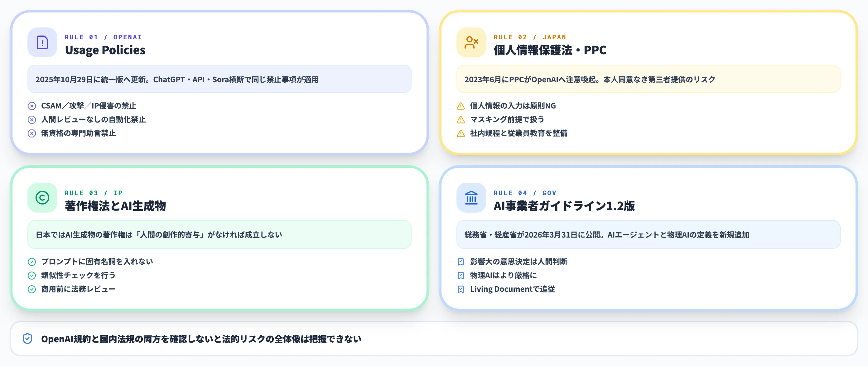Viewport: 868px width, 366px height.
Task: Click the summary box starting 総務省・経産省が2026年3月31日に公開
Action: [648, 234]
